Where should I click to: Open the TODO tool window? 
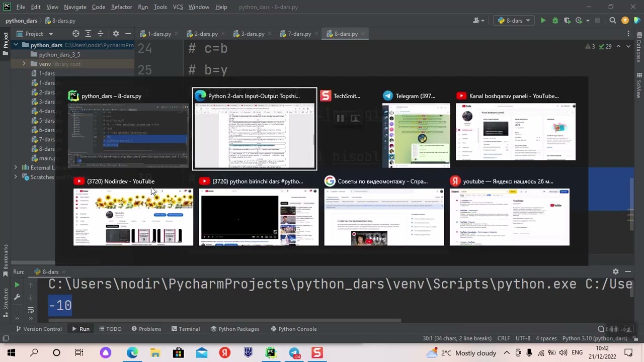[110, 329]
